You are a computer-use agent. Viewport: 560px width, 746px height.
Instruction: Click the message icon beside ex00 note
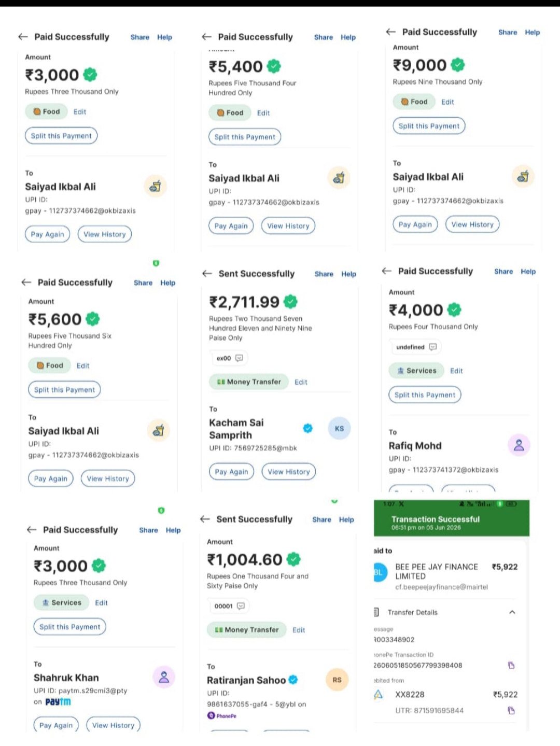click(x=239, y=358)
